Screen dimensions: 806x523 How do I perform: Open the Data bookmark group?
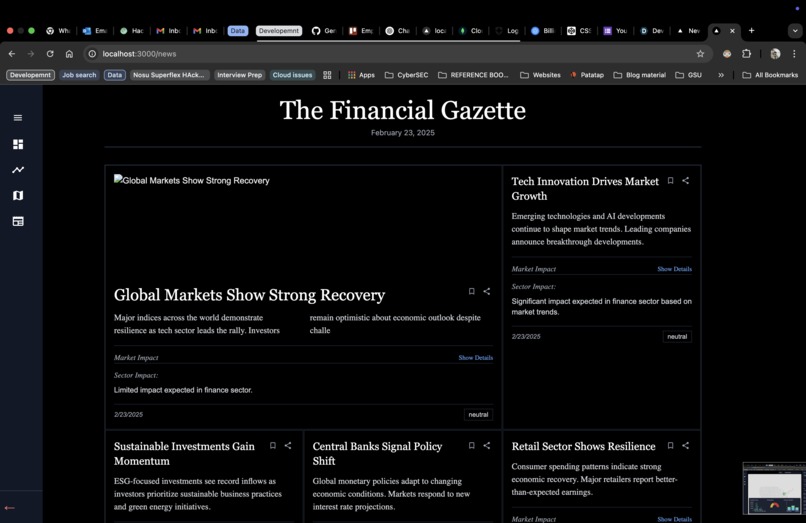point(115,75)
